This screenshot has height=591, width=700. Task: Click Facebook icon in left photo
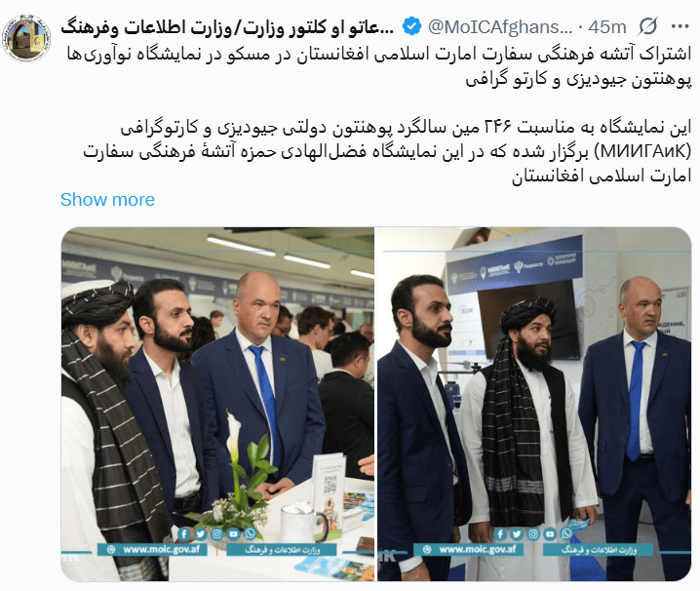[184, 533]
